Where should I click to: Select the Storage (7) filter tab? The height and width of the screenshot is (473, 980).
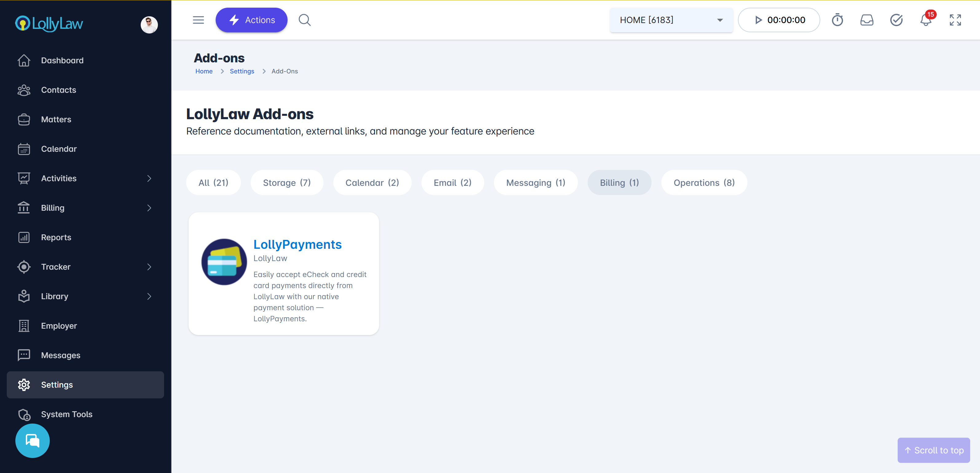click(286, 182)
